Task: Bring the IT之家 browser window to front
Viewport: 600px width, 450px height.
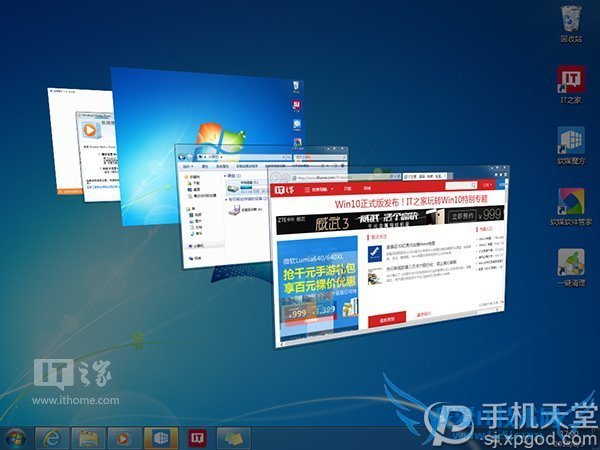Action: [x=388, y=256]
